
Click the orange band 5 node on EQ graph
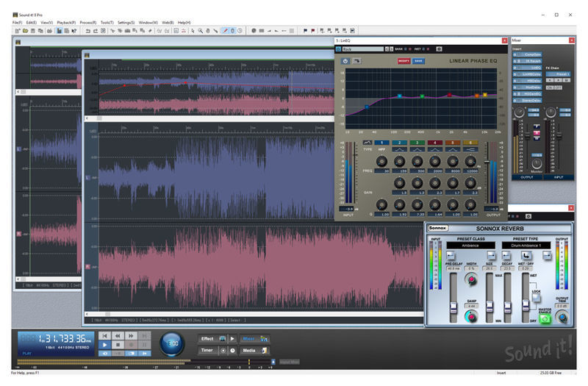pyautogui.click(x=476, y=96)
